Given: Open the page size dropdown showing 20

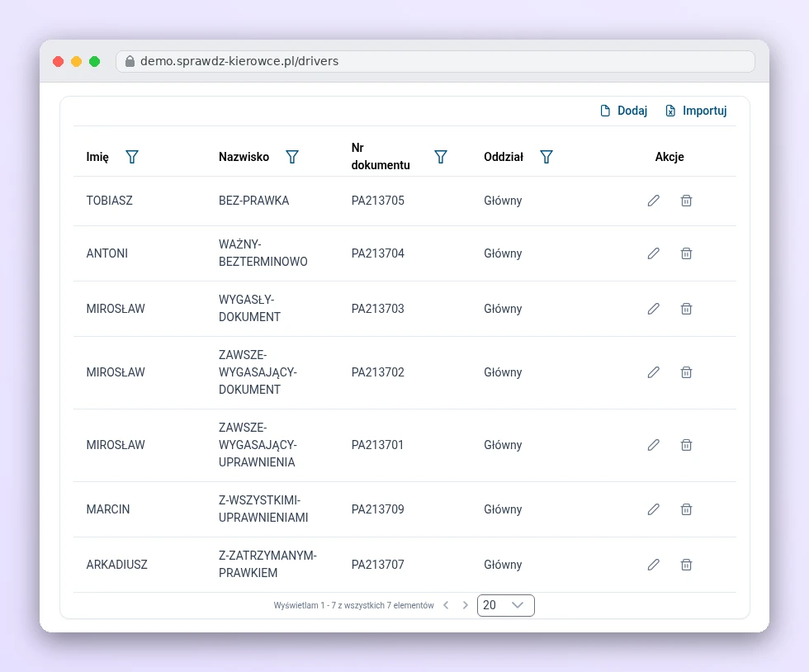Looking at the screenshot, I should pyautogui.click(x=505, y=605).
